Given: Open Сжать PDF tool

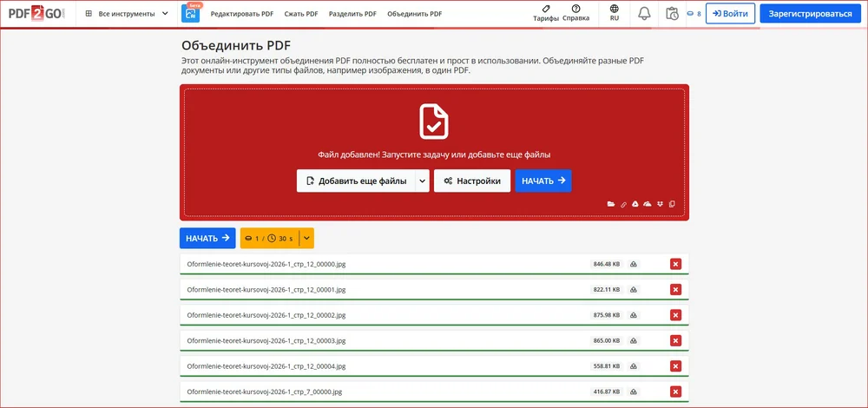Looking at the screenshot, I should [x=301, y=14].
